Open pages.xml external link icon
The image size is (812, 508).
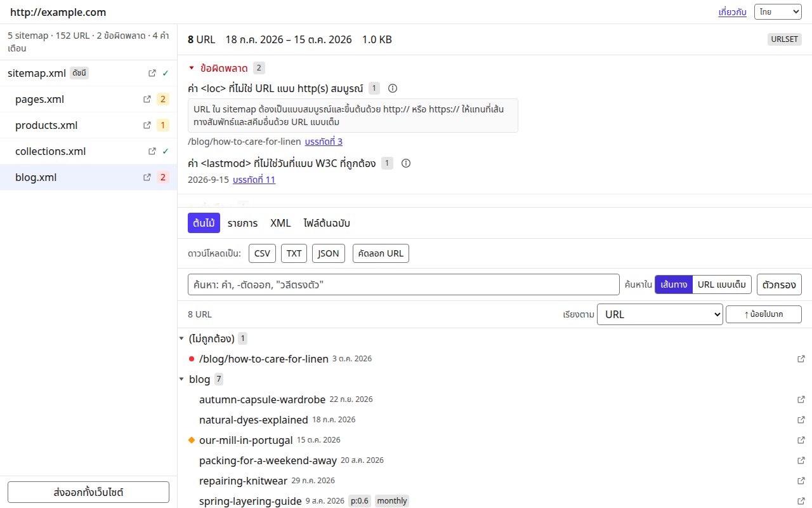tap(147, 99)
